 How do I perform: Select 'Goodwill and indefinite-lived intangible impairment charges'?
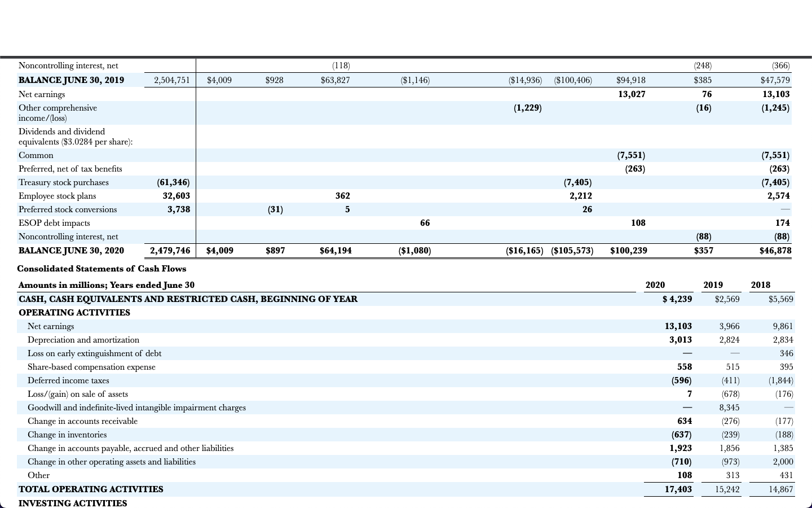pos(137,408)
